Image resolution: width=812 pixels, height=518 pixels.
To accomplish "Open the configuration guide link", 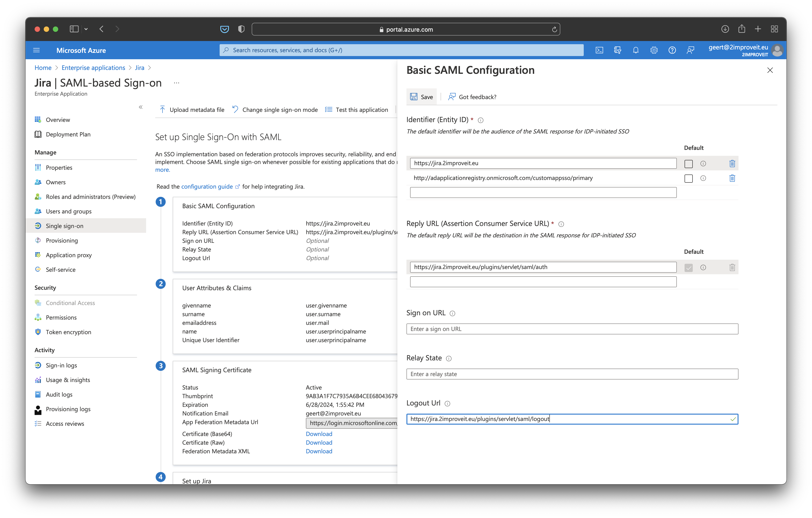I will coord(207,187).
